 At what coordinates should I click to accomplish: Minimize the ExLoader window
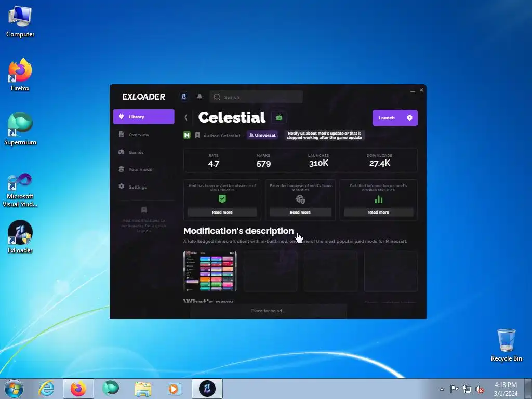tap(413, 90)
